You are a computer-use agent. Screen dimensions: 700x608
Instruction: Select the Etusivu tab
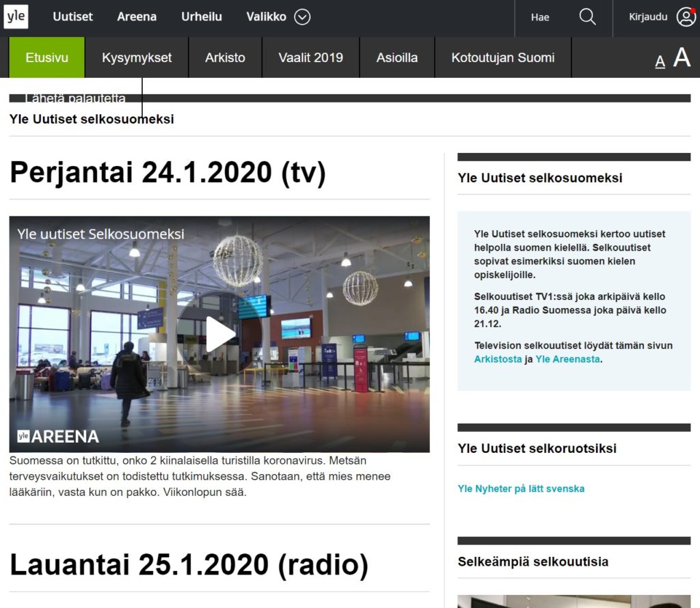pyautogui.click(x=47, y=57)
